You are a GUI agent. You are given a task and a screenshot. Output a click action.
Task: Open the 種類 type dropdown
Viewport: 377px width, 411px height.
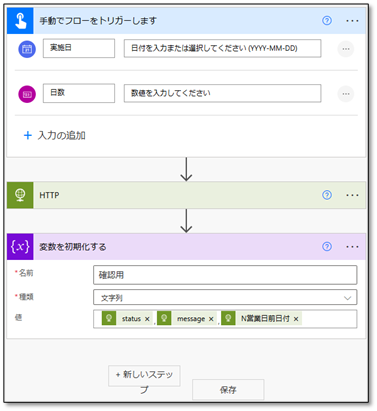tap(225, 298)
